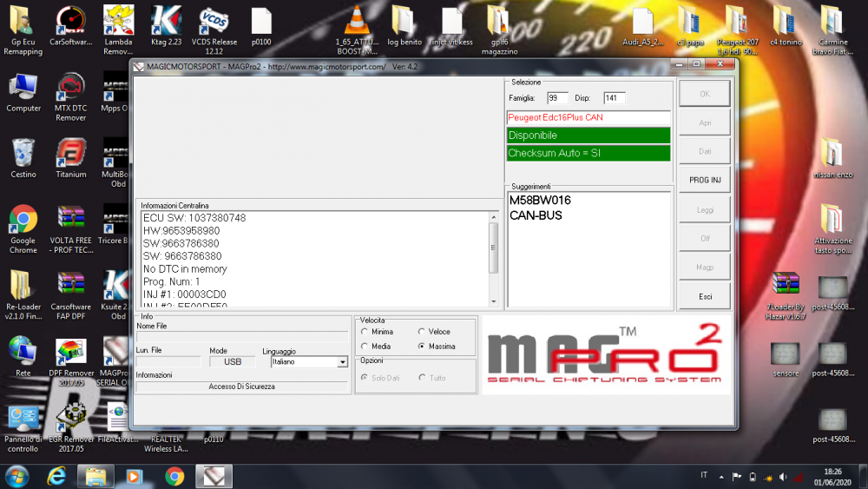Image resolution: width=868 pixels, height=489 pixels.
Task: Click the volume tray icon
Action: pyautogui.click(x=783, y=477)
